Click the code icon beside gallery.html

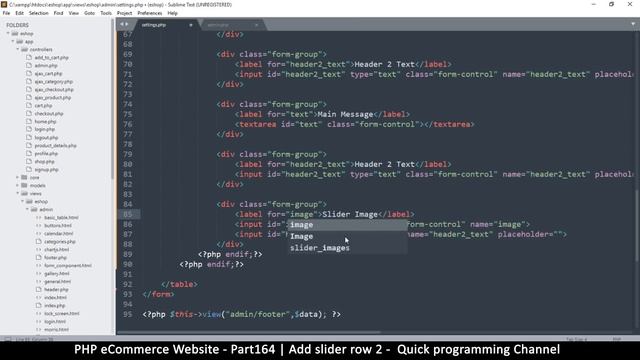click(39, 273)
